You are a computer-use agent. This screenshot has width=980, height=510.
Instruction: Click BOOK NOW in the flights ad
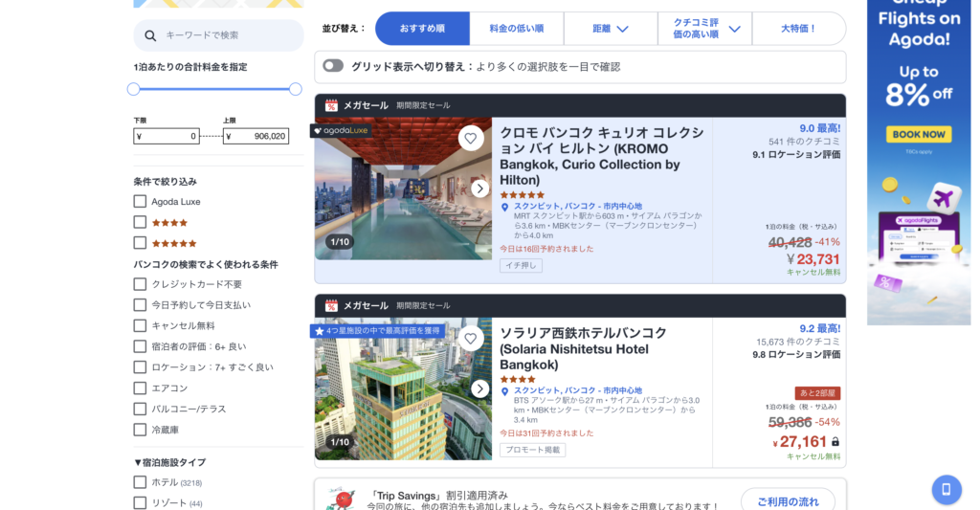(918, 134)
